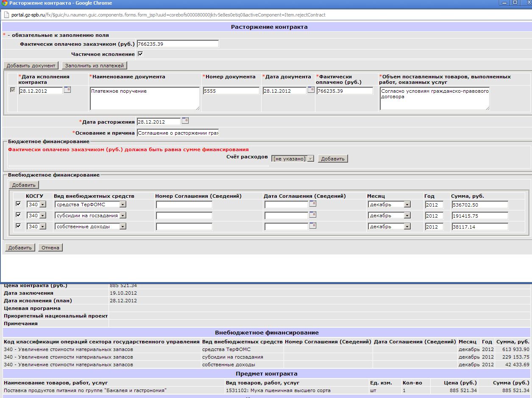Click the Основание и причина text field

tap(177, 133)
